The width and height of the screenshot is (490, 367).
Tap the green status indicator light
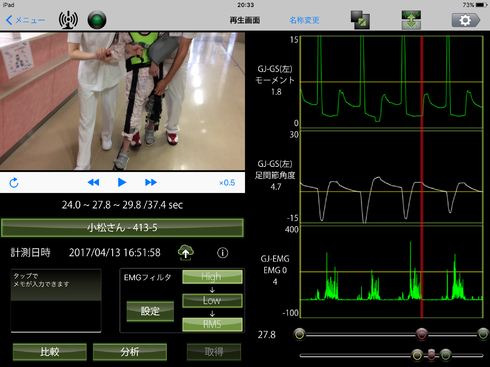97,20
